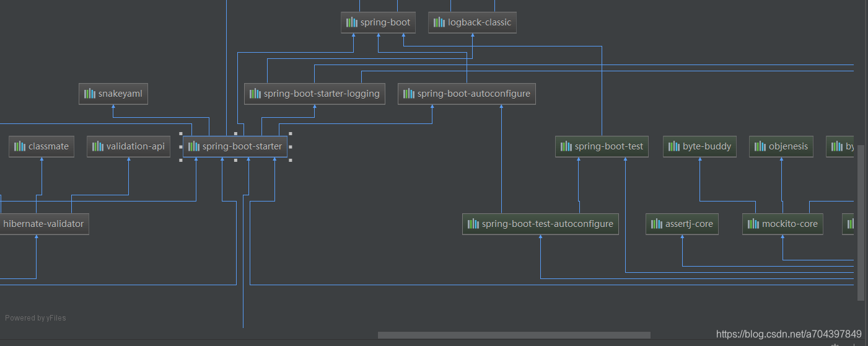Viewport: 868px width, 346px height.
Task: Select the validation-api dependency label
Action: [136, 147]
